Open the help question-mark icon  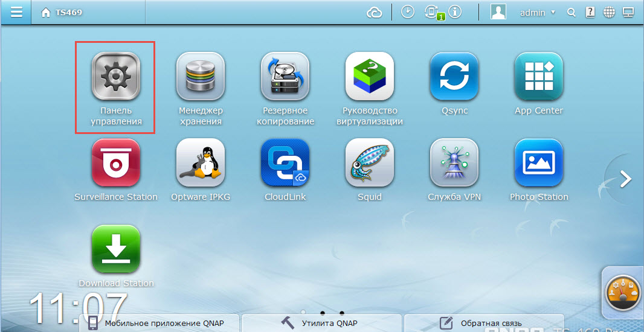[x=590, y=12]
